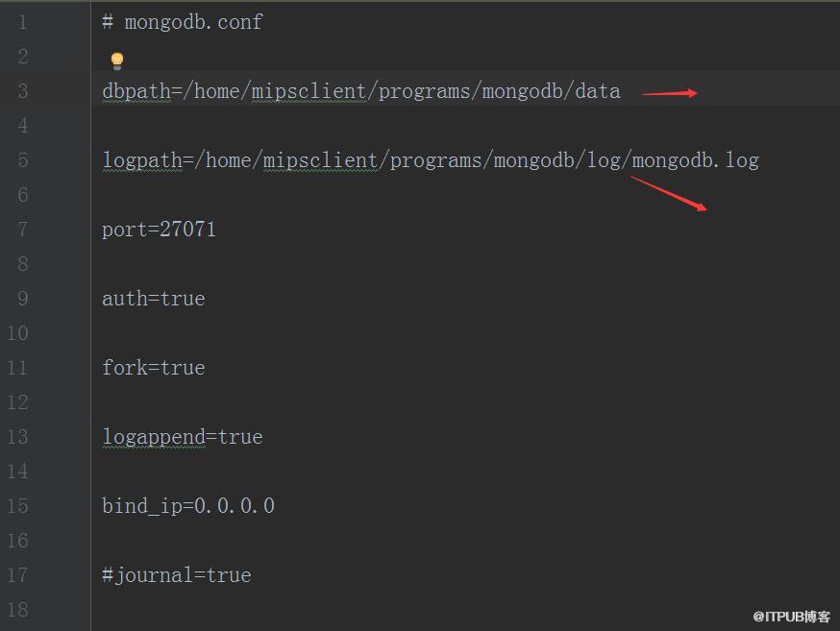840x631 pixels.
Task: Click line number 13 in the gutter
Action: tap(17, 437)
